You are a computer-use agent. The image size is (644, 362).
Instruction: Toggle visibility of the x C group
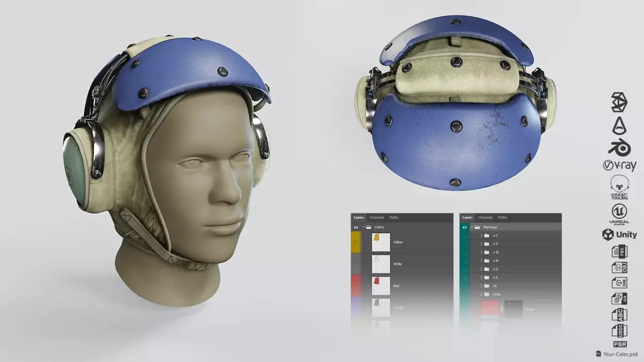coord(465,235)
